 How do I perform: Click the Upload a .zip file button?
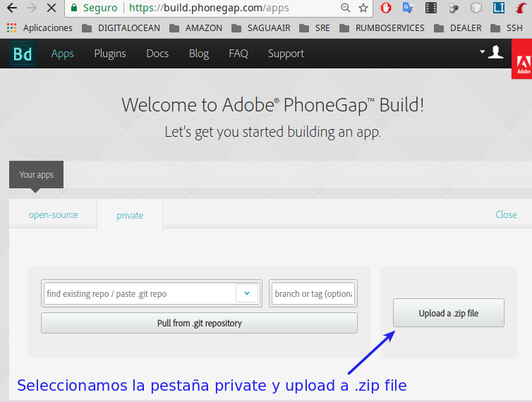tap(449, 312)
